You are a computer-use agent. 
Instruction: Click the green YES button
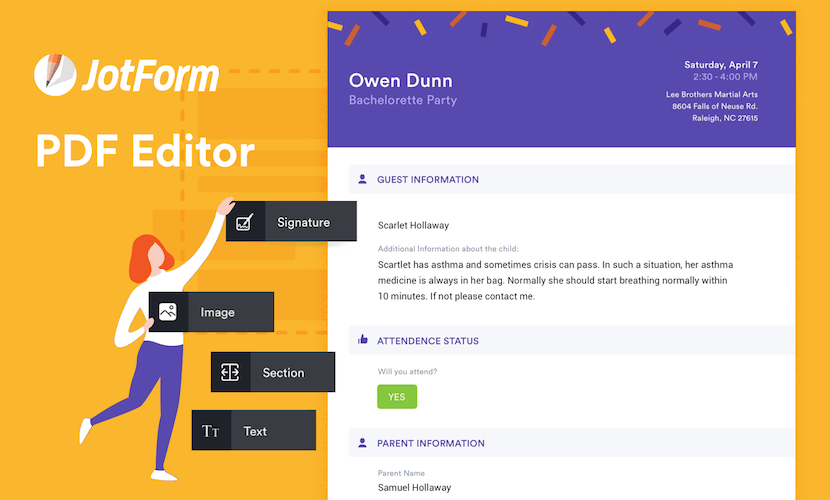tap(397, 397)
